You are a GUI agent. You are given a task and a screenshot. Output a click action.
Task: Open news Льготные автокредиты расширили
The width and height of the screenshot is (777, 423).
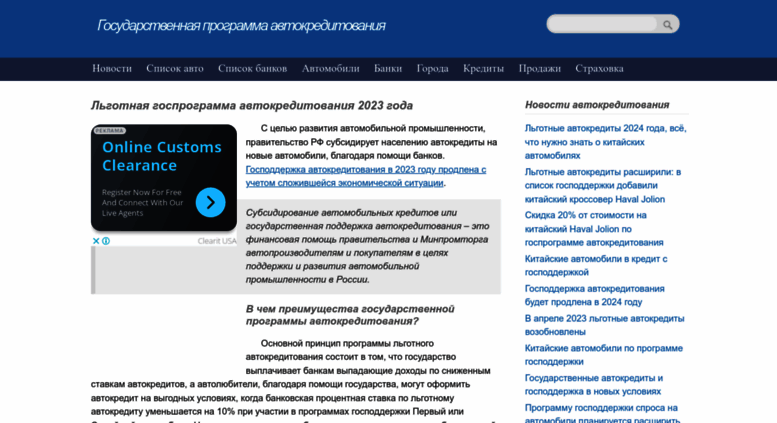(x=603, y=185)
